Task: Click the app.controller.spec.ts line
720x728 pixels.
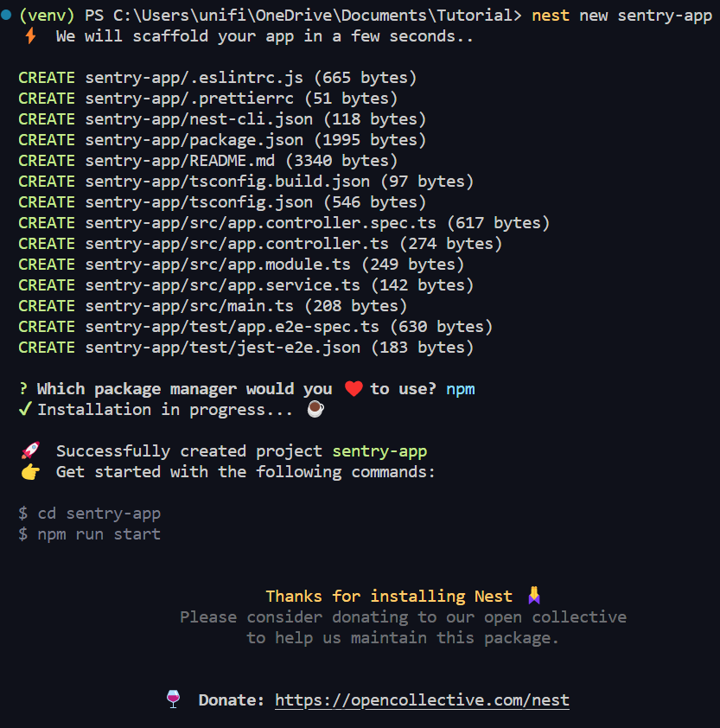Action: coord(284,223)
